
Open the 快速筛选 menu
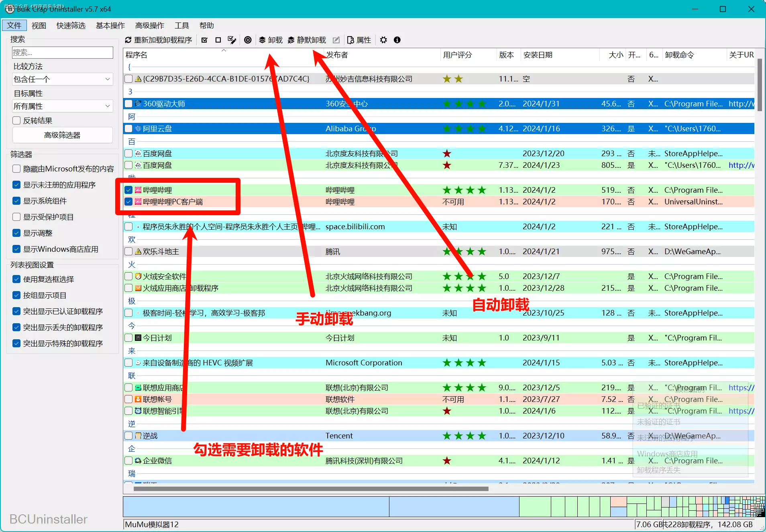point(71,26)
